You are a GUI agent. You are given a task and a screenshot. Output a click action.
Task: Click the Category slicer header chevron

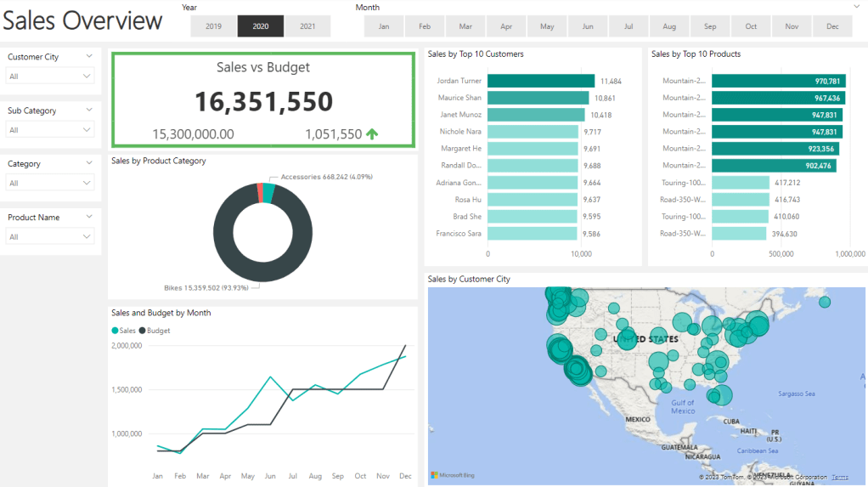click(89, 164)
